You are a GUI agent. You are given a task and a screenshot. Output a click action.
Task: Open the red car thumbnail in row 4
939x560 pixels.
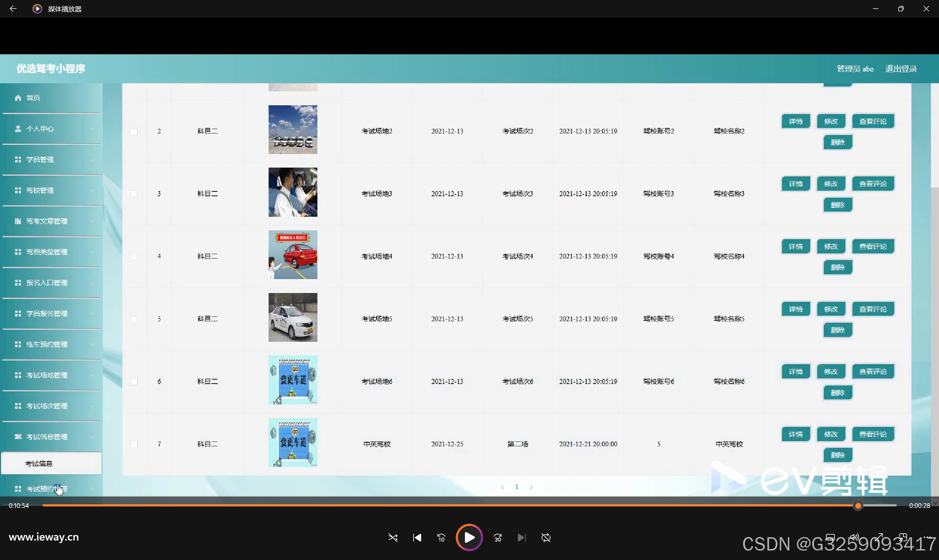tap(292, 255)
